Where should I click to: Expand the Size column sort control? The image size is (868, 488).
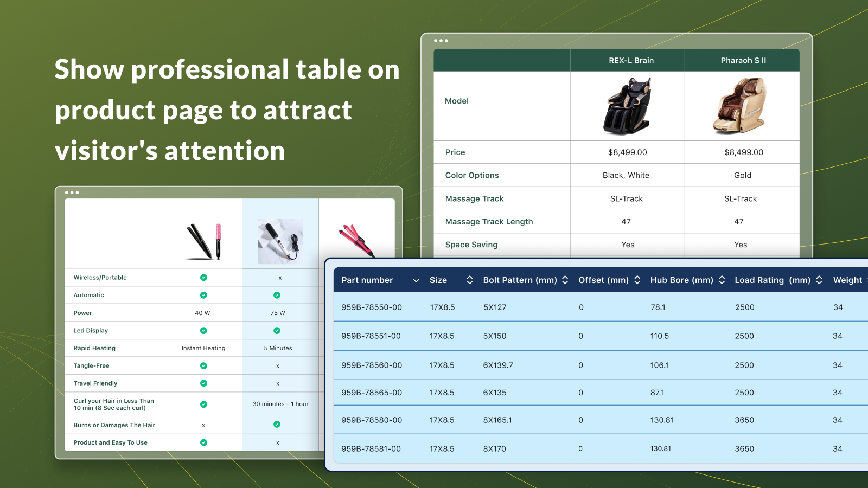(470, 280)
